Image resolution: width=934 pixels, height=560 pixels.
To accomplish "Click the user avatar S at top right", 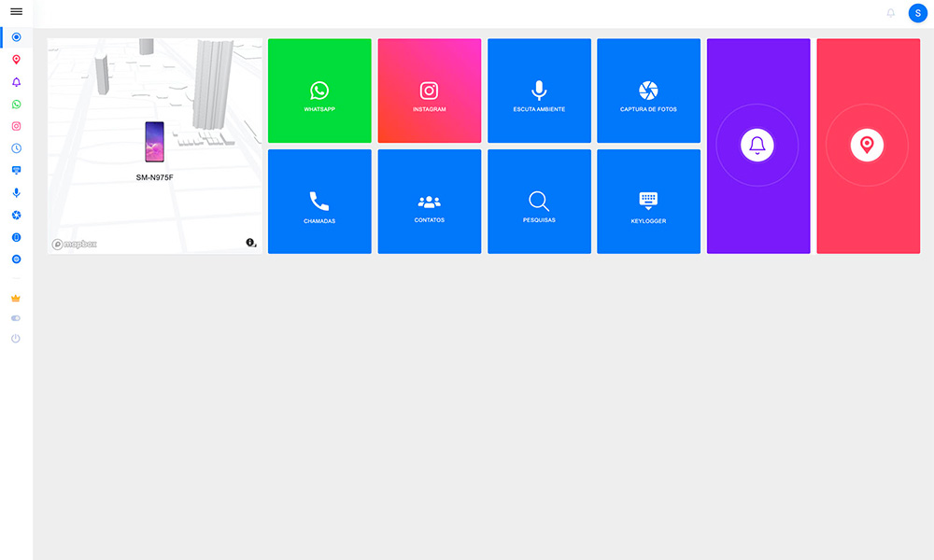I will (x=917, y=13).
